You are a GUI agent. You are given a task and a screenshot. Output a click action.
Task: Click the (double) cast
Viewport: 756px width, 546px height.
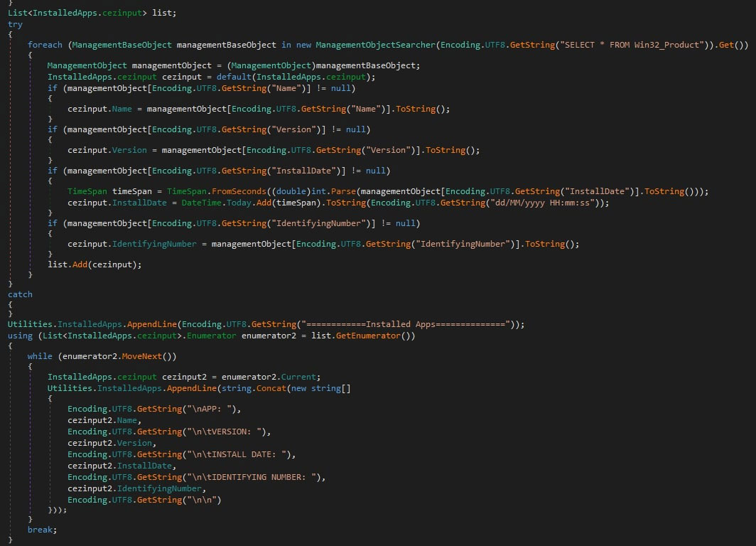291,191
